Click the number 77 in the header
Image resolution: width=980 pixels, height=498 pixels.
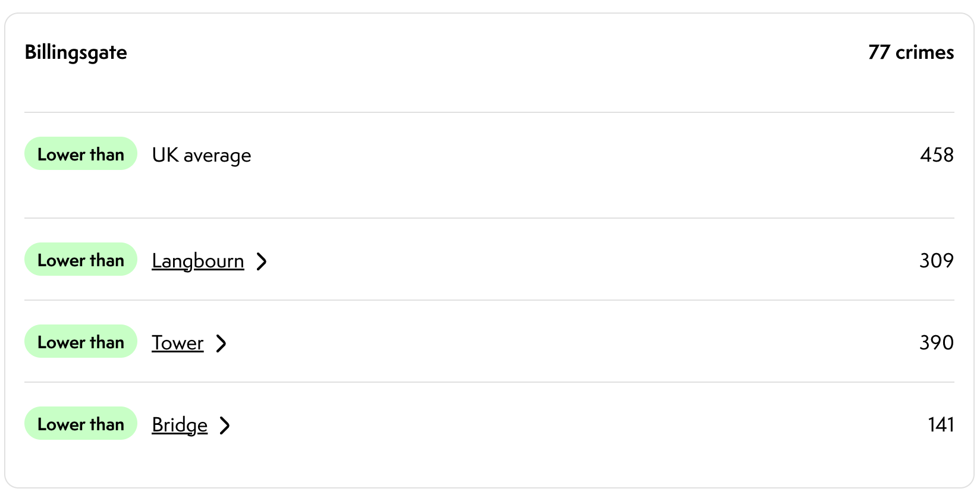(879, 52)
